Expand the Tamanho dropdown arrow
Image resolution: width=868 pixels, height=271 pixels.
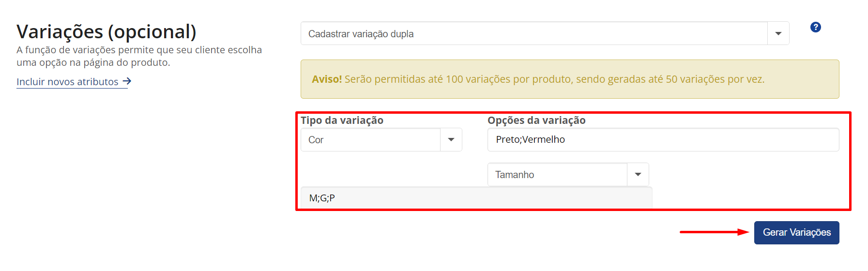(638, 174)
